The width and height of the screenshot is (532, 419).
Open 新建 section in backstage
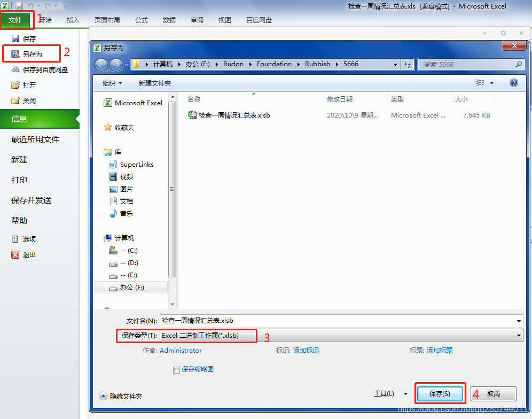pos(19,160)
